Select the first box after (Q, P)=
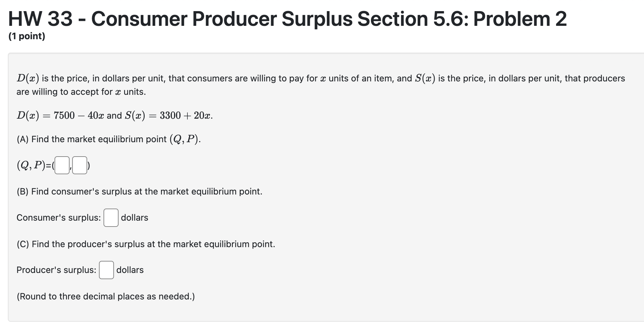 pyautogui.click(x=61, y=165)
